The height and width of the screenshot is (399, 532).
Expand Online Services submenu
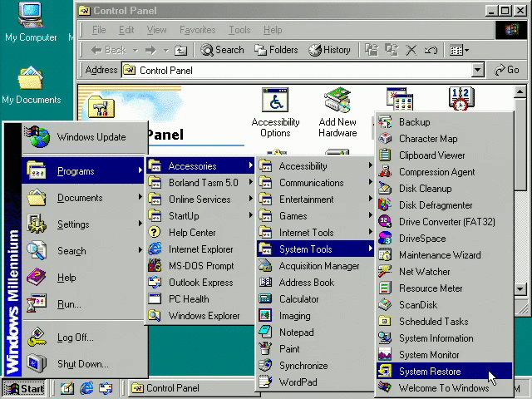click(200, 199)
